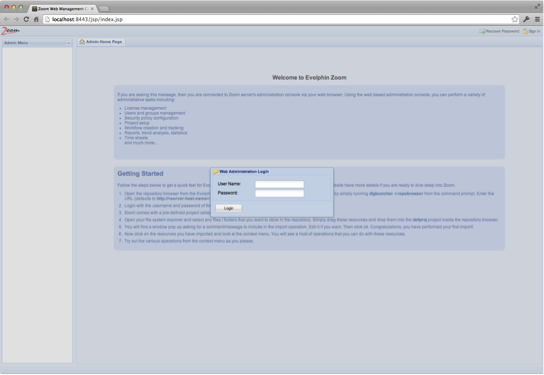This screenshot has width=544, height=375.
Task: Click the browser forward arrow
Action: tap(16, 19)
